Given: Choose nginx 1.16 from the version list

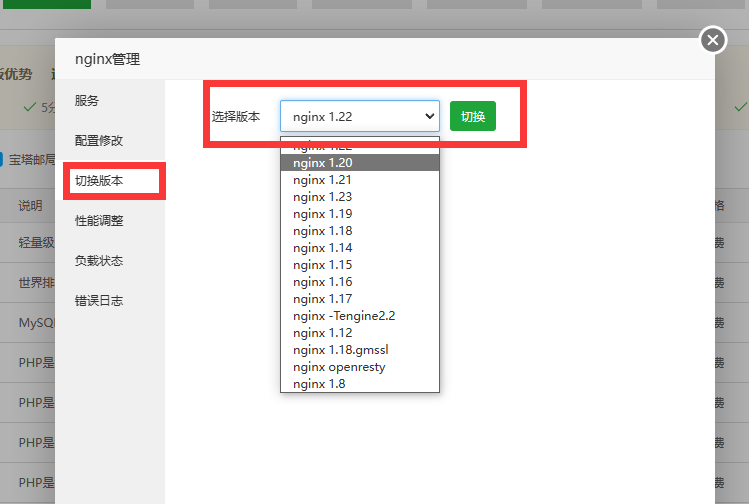Looking at the screenshot, I should click(x=360, y=282).
